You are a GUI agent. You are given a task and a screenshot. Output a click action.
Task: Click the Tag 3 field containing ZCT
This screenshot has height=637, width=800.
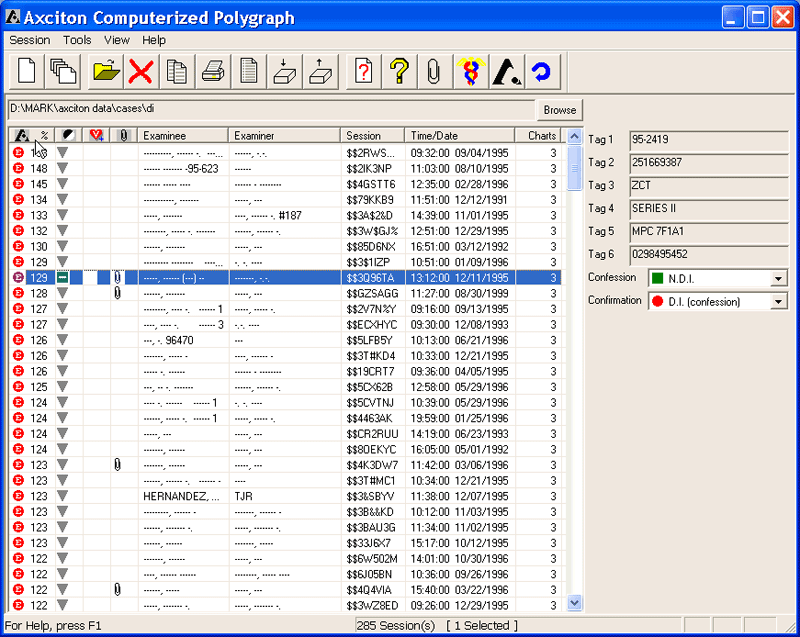(x=709, y=186)
